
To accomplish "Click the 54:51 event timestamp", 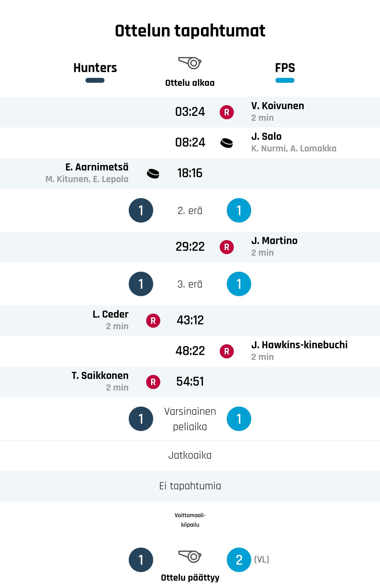I will [190, 382].
